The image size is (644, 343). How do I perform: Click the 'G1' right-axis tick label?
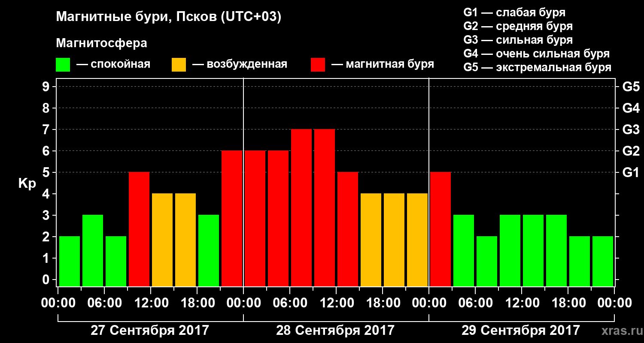pyautogui.click(x=631, y=172)
